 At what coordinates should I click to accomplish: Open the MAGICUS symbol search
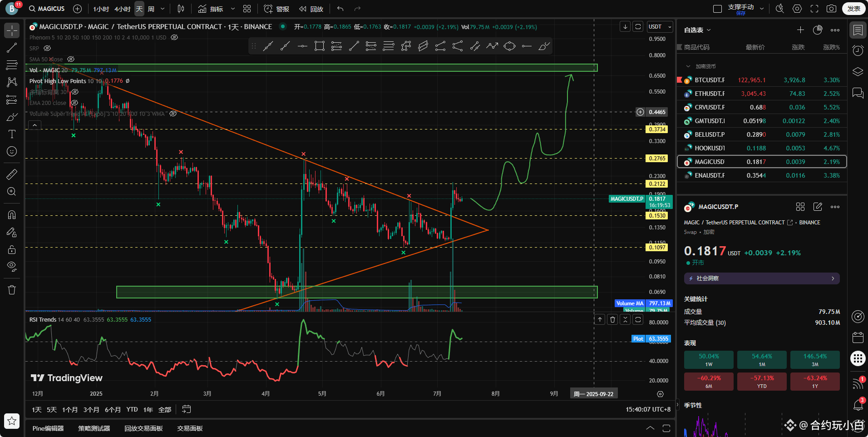tap(47, 9)
